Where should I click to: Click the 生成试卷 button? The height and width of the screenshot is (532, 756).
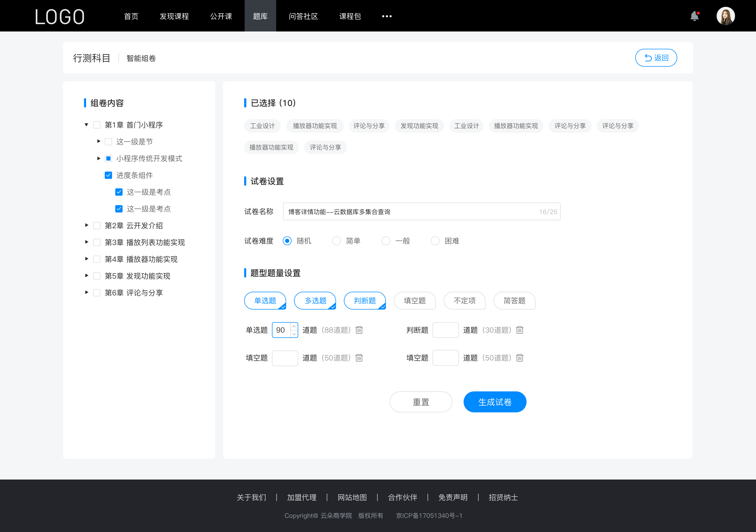pyautogui.click(x=494, y=402)
